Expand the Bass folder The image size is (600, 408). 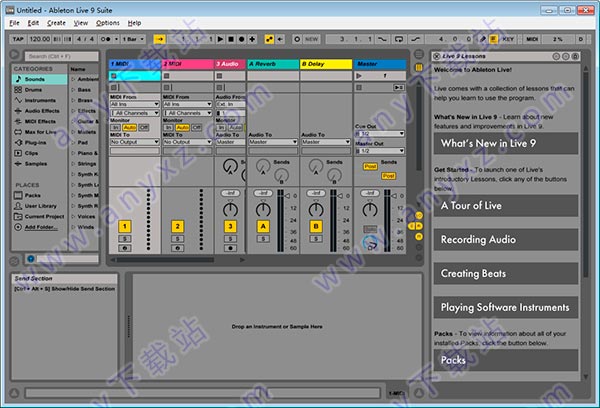(73, 90)
